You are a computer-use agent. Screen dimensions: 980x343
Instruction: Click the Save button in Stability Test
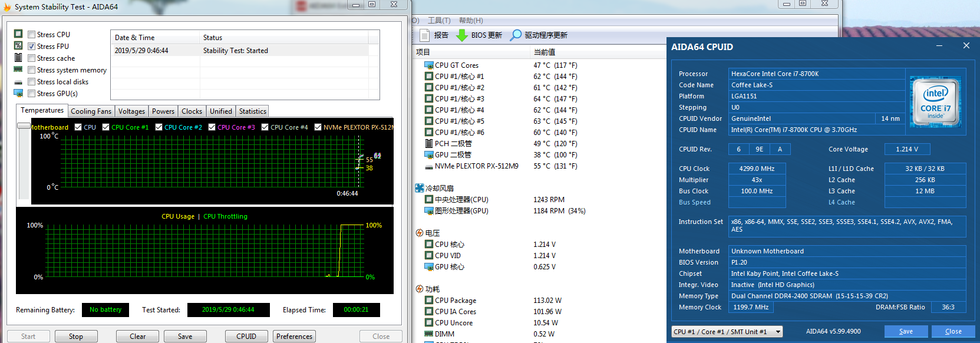(x=185, y=337)
